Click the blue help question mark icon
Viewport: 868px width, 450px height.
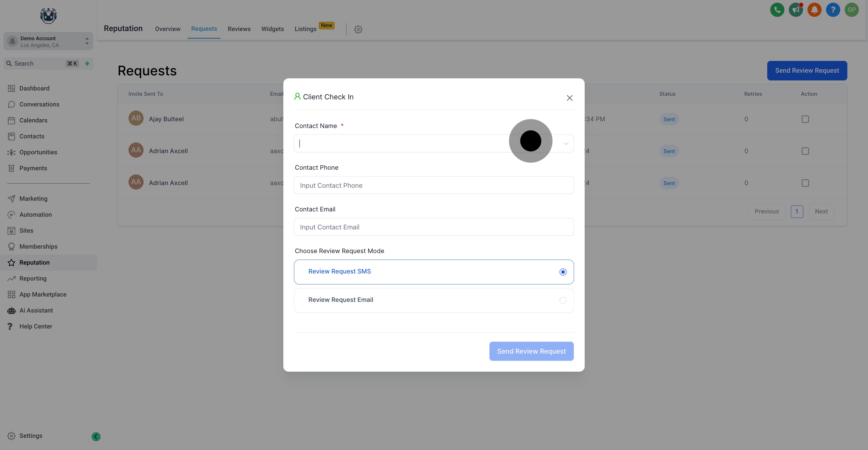click(x=833, y=10)
